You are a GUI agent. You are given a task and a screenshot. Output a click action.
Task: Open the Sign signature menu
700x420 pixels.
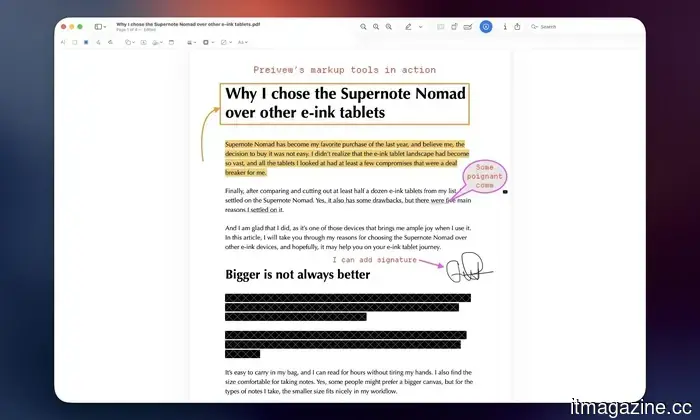[x=157, y=42]
